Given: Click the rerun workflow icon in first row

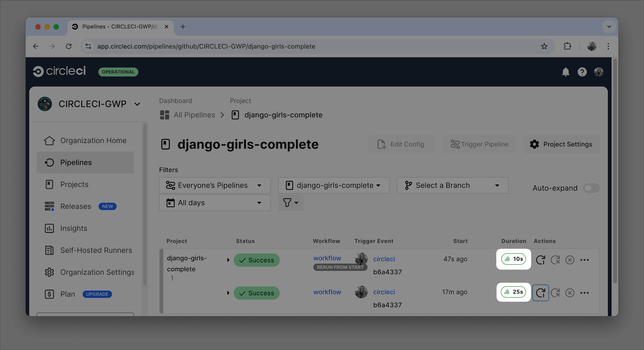Looking at the screenshot, I should click(540, 260).
